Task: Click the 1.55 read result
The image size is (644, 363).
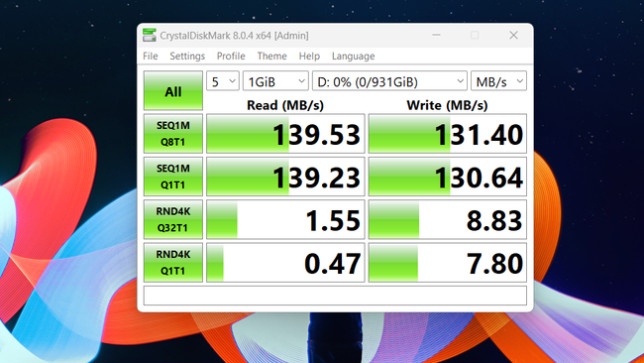Action: (285, 219)
